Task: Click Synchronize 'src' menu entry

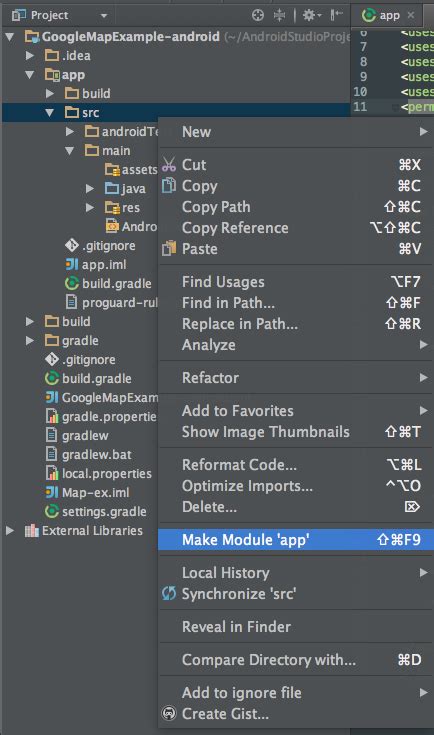Action: click(294, 594)
